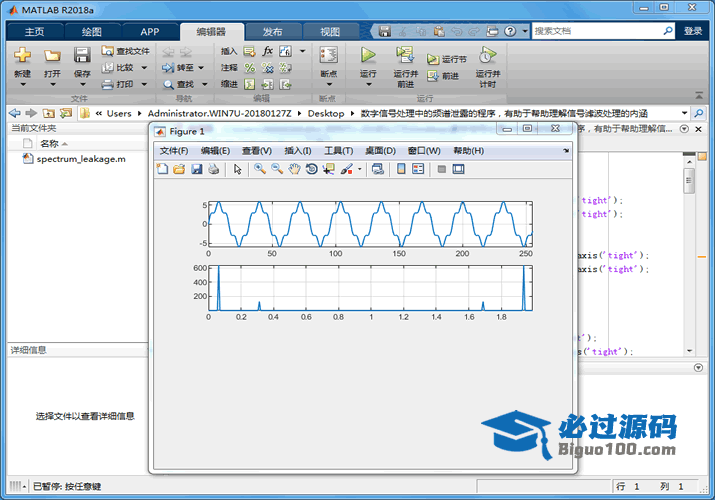Screen dimensions: 715x500
Task: Click the insert section icon next to 插入
Action: pyautogui.click(x=249, y=51)
